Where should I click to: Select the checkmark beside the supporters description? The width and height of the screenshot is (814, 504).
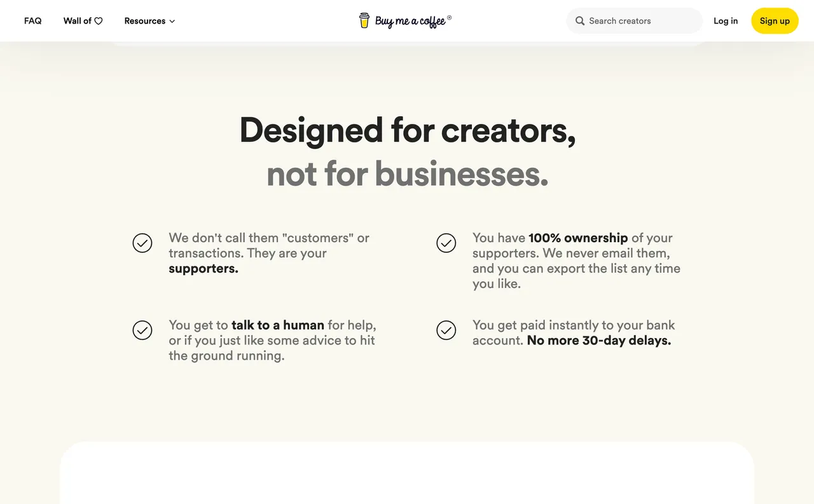(142, 243)
